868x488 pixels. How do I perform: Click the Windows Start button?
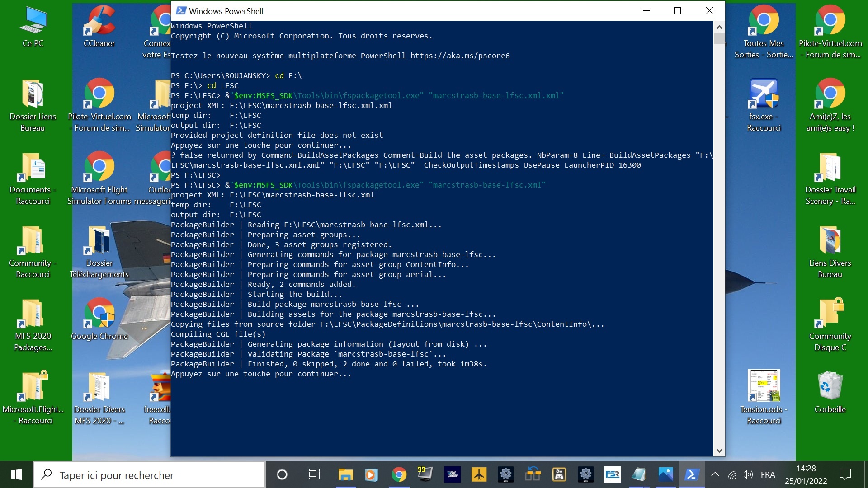tap(16, 474)
